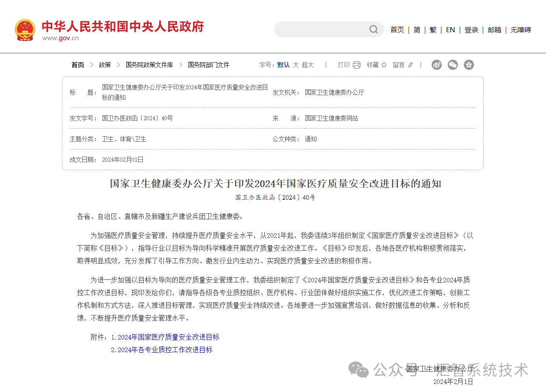Click the www.gov.cn address text

[x=61, y=38]
